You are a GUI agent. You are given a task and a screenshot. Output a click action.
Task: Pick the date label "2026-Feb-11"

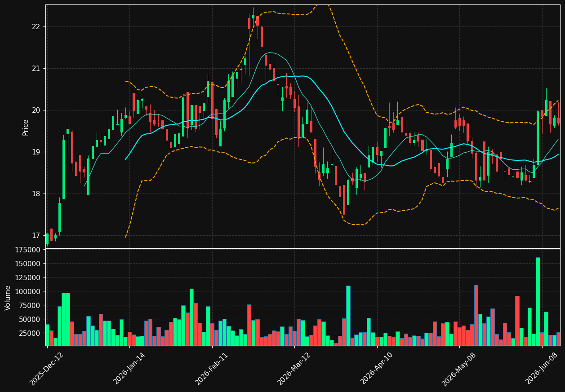212,369
